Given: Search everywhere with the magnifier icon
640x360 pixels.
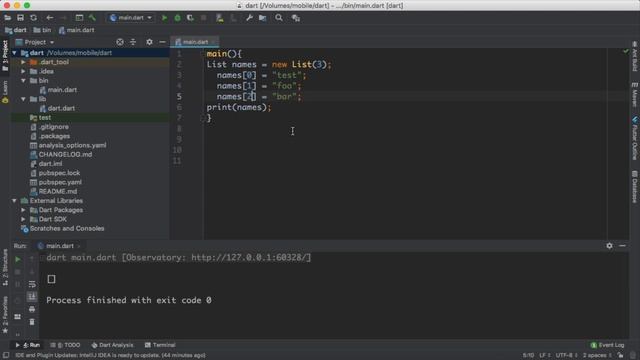Looking at the screenshot, I should (279, 18).
